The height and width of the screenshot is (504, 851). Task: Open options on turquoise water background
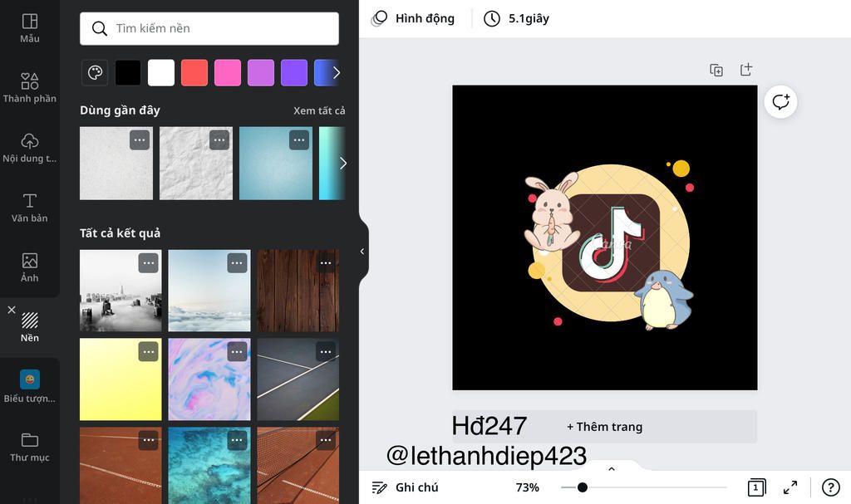coord(237,440)
